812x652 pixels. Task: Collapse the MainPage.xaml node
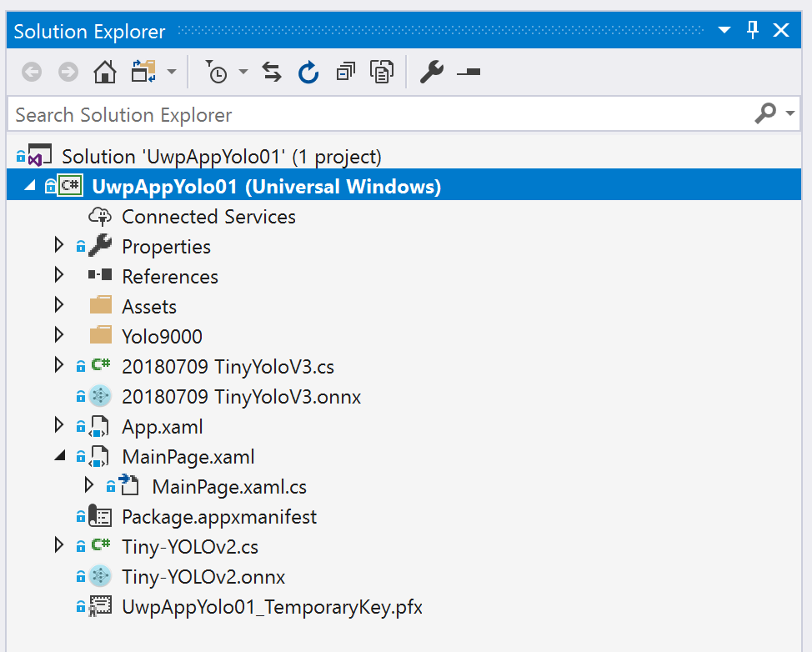(58, 456)
